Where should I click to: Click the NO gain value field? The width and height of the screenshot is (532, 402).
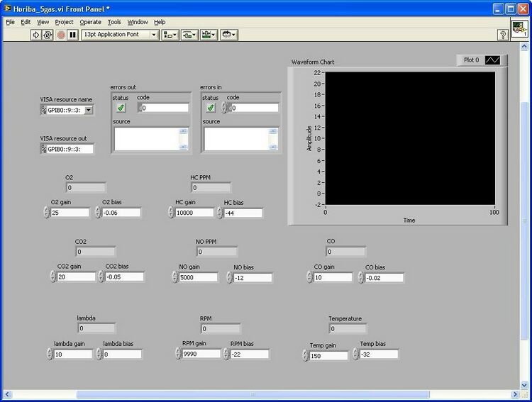click(x=198, y=277)
